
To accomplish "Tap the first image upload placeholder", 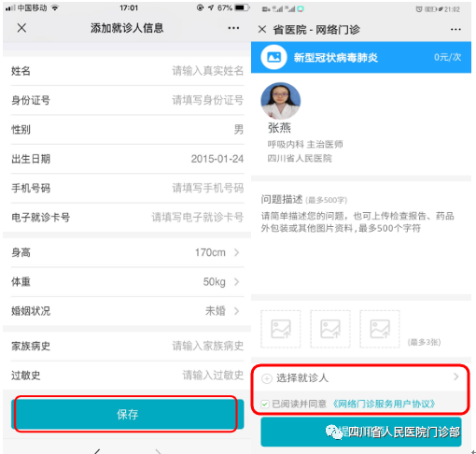I will coord(281,329).
